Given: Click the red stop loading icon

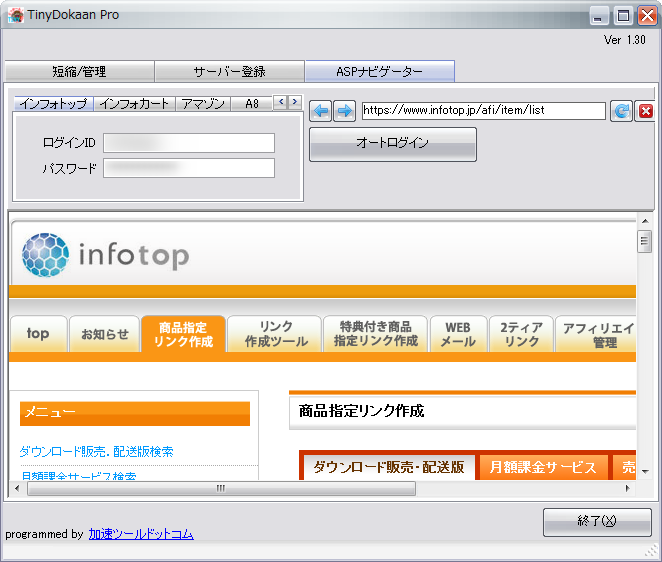Looking at the screenshot, I should [646, 111].
